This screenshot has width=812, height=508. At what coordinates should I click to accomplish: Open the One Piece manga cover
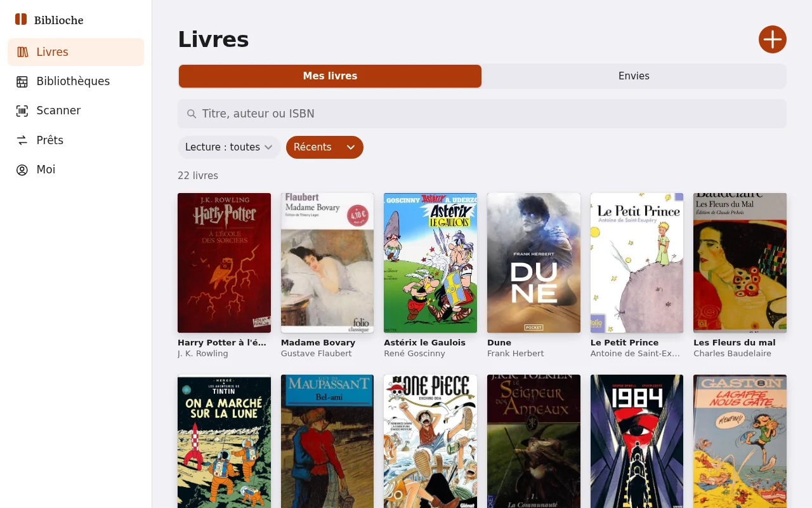coord(430,441)
